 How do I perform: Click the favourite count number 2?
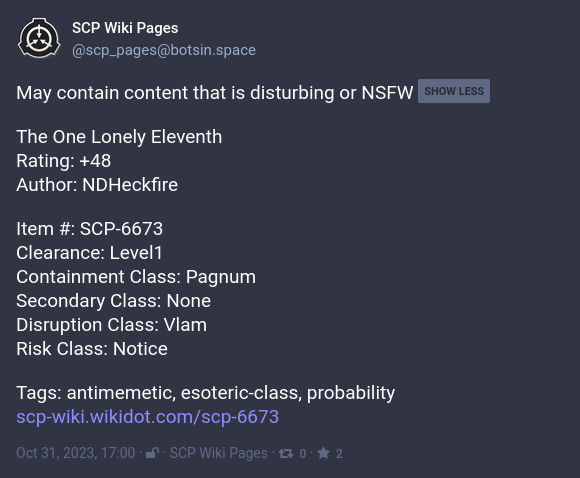(339, 454)
